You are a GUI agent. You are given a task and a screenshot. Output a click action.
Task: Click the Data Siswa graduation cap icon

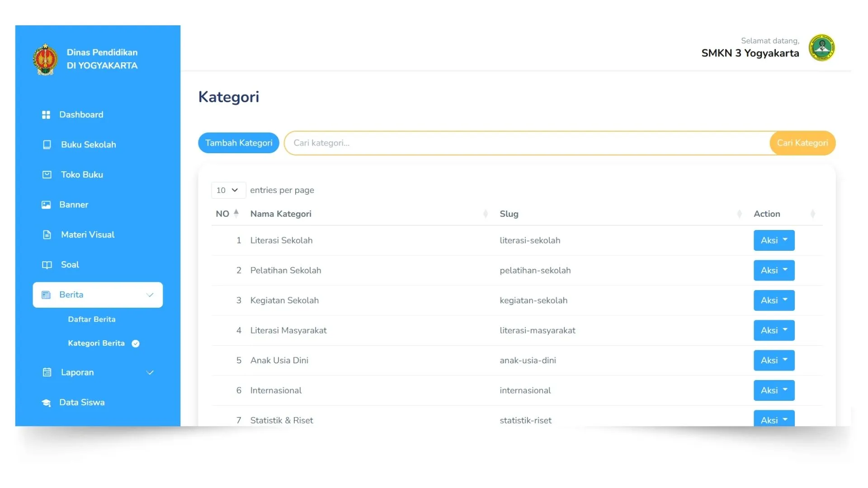(47, 402)
